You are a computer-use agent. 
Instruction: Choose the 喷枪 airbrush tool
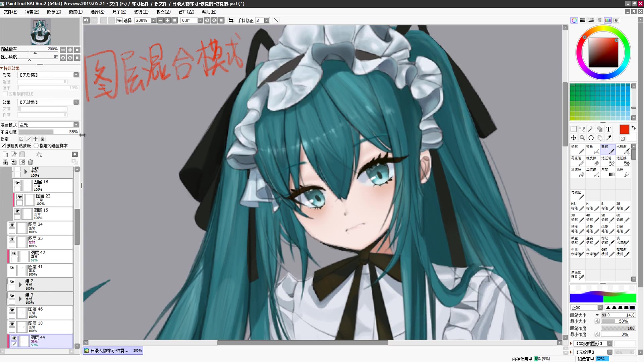(593, 149)
